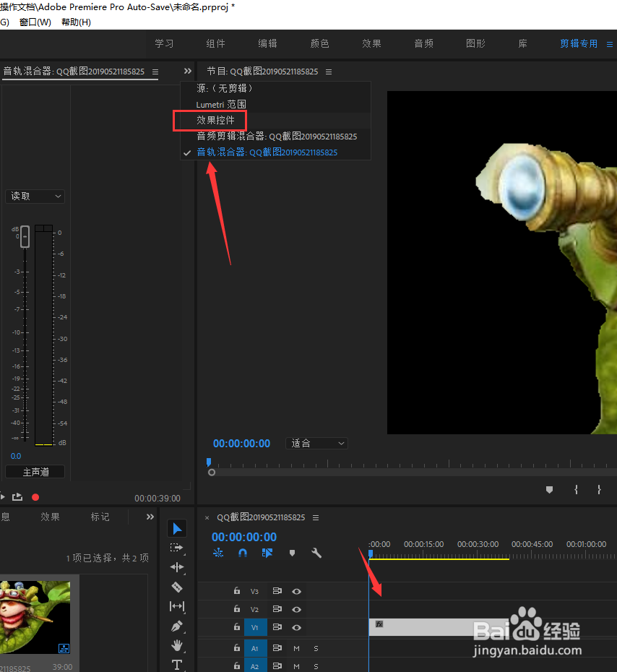Select the Track Select Forward tool
The height and width of the screenshot is (672, 617).
click(176, 548)
